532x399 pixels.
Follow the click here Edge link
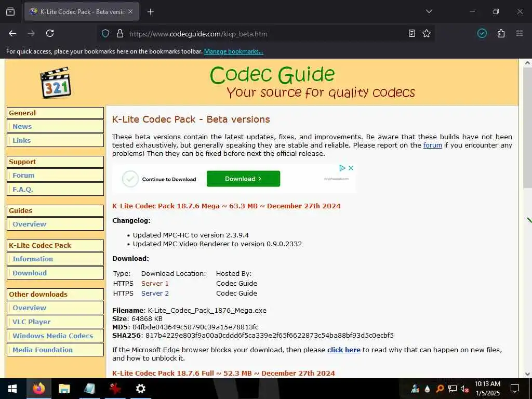pos(344,350)
